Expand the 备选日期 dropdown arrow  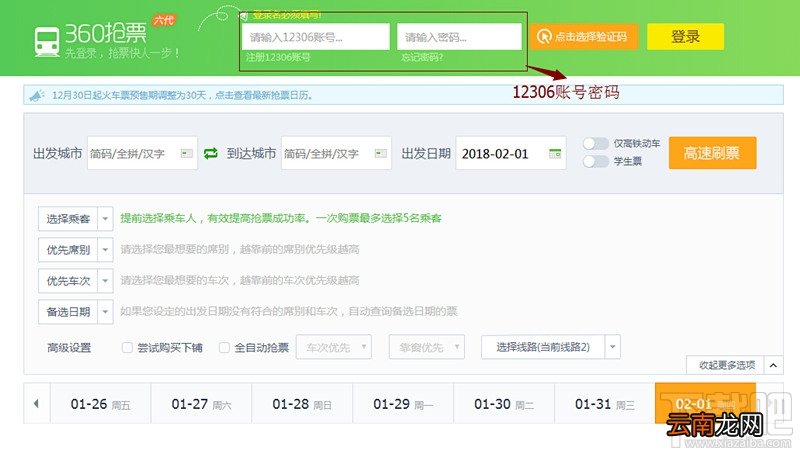105,312
